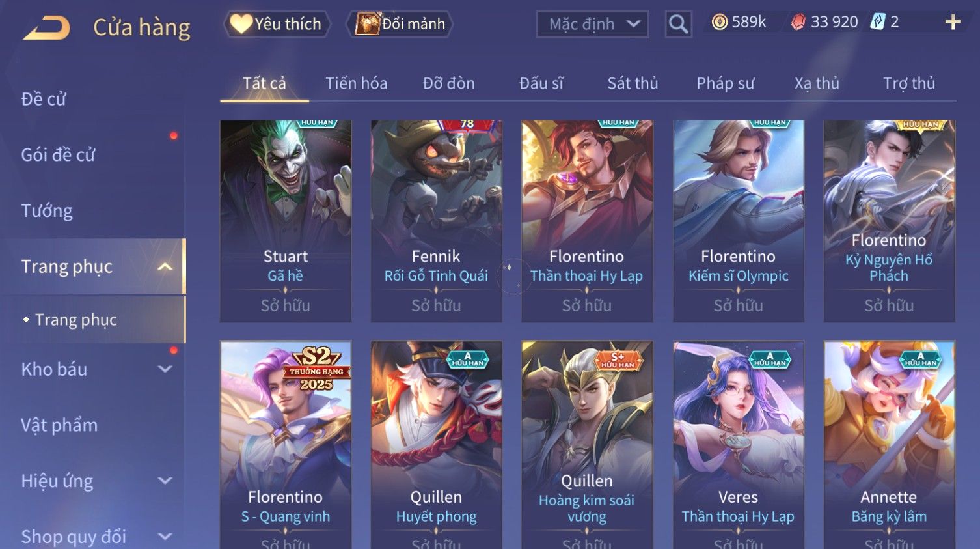
Task: Select the Tiến hóa tab
Action: pos(356,83)
